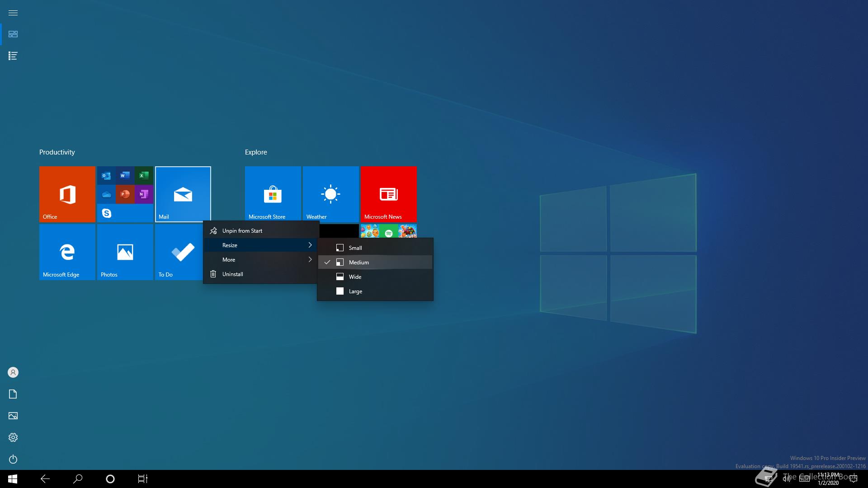Open Settings gear icon

pos(13,437)
